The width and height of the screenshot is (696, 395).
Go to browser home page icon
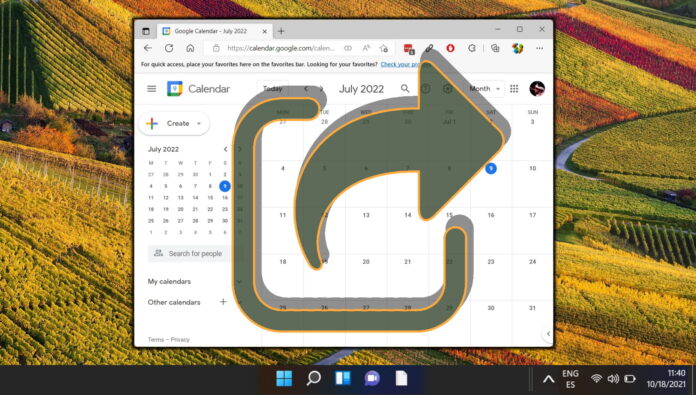pos(190,48)
